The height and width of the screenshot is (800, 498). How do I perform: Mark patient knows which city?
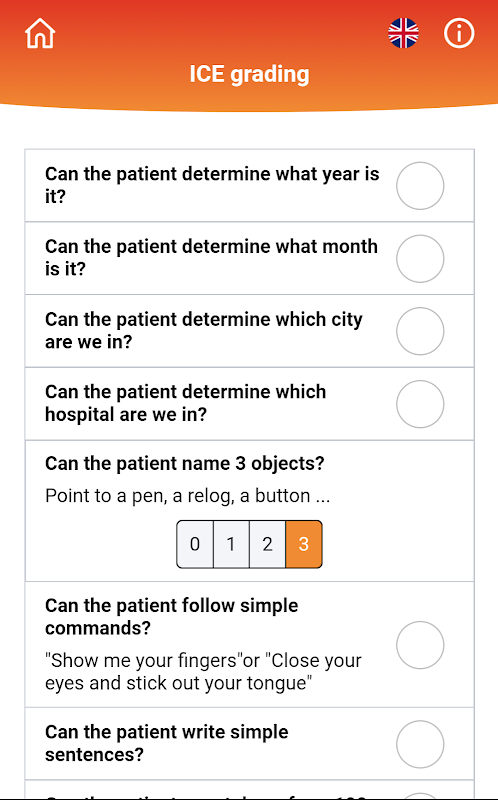[420, 331]
